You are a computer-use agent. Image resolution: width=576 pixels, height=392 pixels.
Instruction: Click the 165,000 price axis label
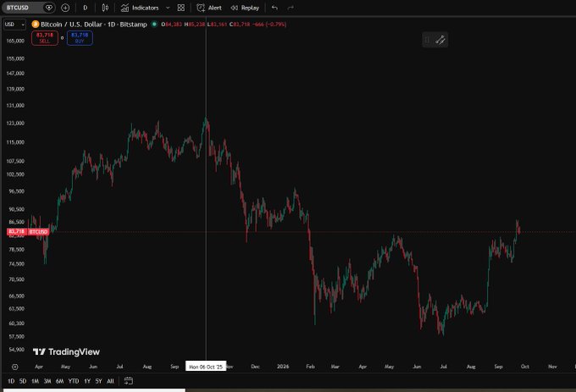[15, 41]
